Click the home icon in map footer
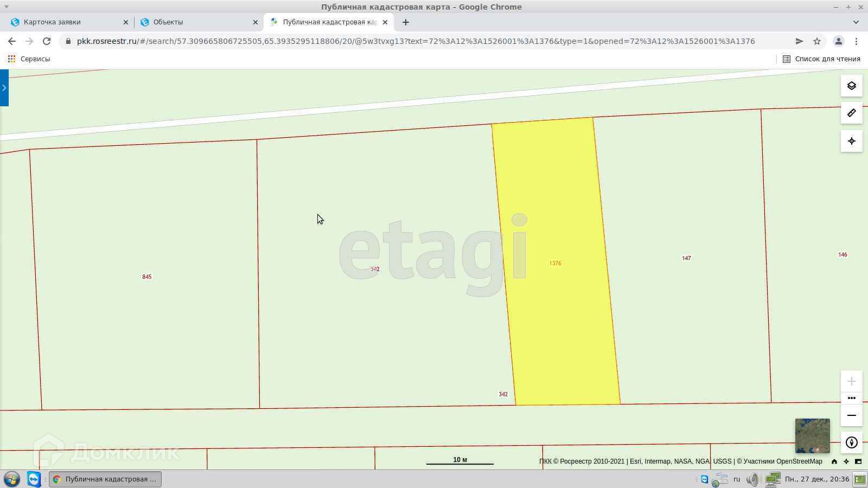Image resolution: width=868 pixels, height=488 pixels. coord(834,461)
